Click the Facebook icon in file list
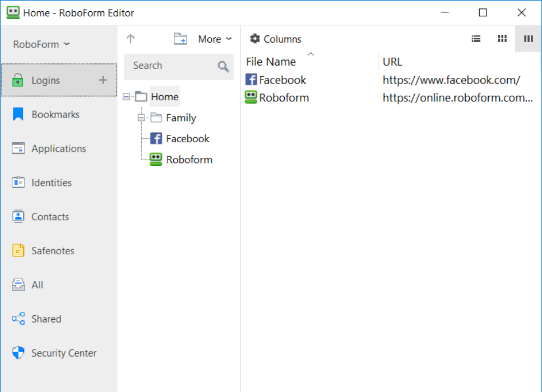 (x=251, y=80)
